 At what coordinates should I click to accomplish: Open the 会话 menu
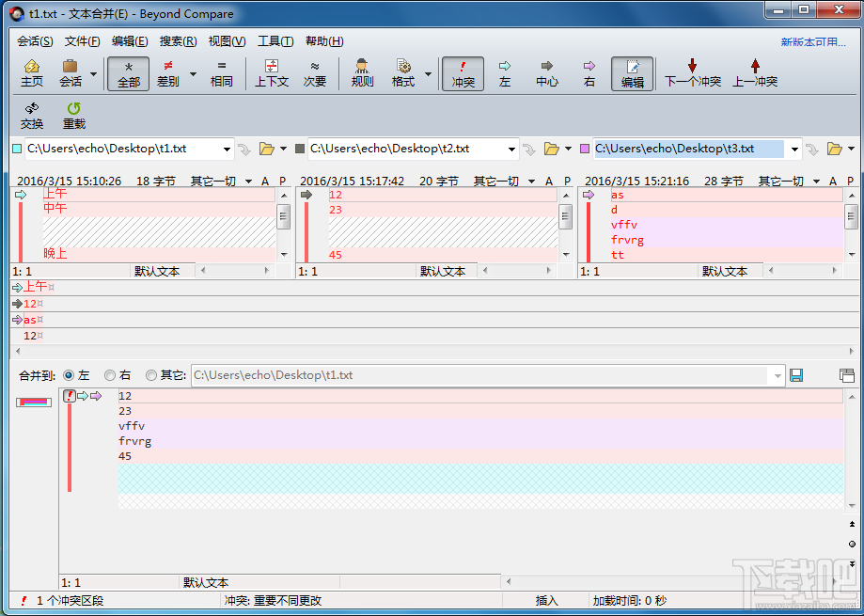pyautogui.click(x=35, y=40)
